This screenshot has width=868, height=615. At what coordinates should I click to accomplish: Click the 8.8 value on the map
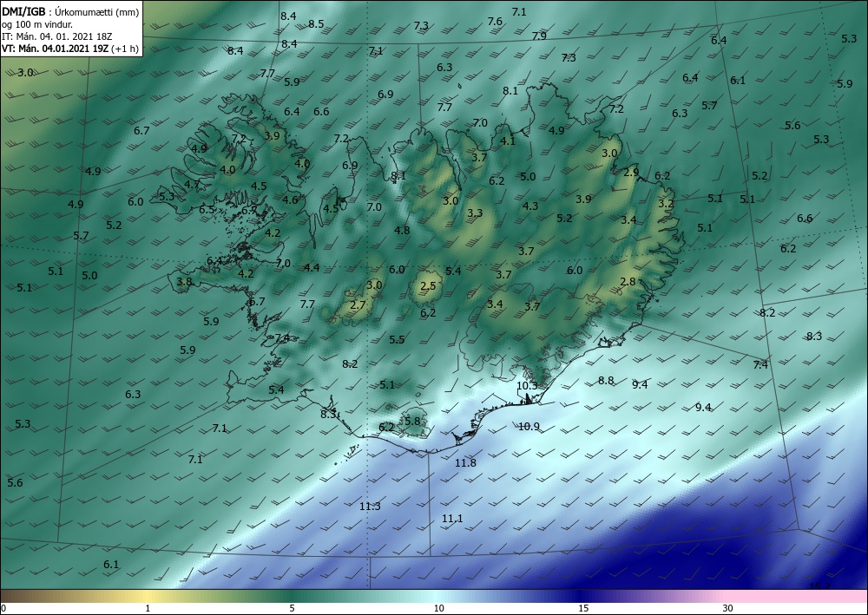click(606, 381)
